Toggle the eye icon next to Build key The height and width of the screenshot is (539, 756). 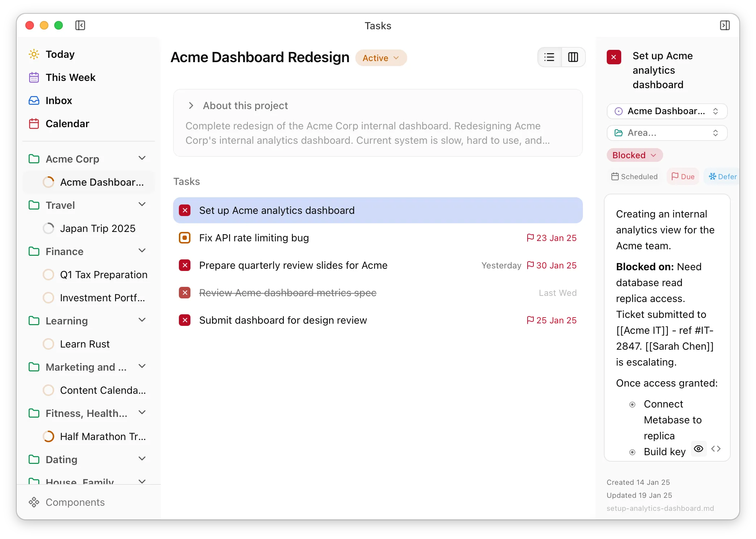coord(698,449)
